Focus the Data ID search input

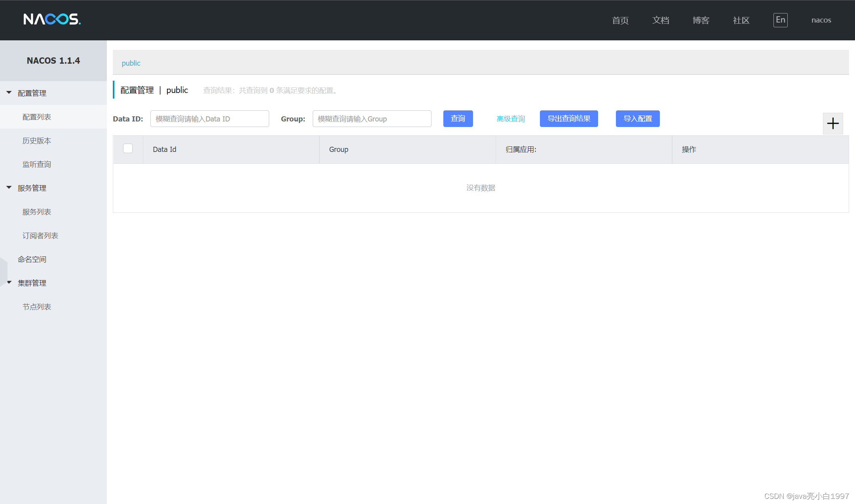(x=209, y=119)
